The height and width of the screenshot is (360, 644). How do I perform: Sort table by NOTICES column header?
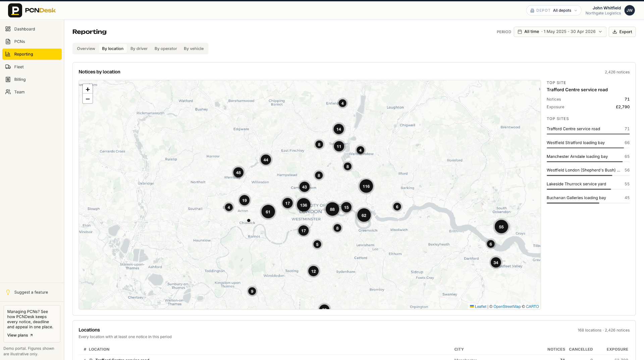coord(556,349)
